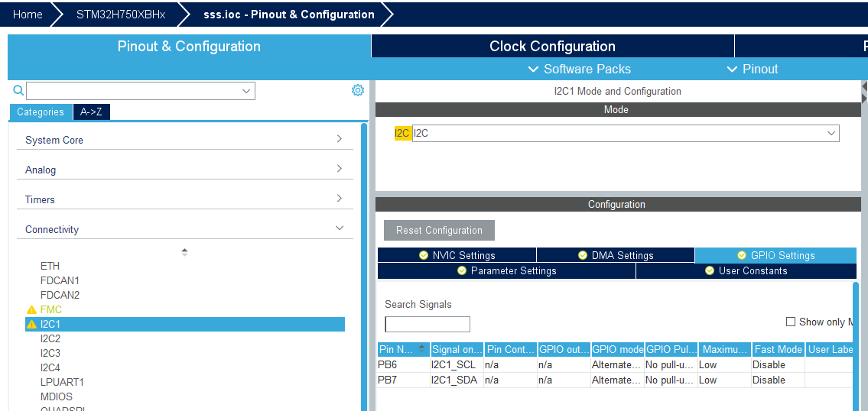Open the Parameter Settings tab

click(506, 270)
